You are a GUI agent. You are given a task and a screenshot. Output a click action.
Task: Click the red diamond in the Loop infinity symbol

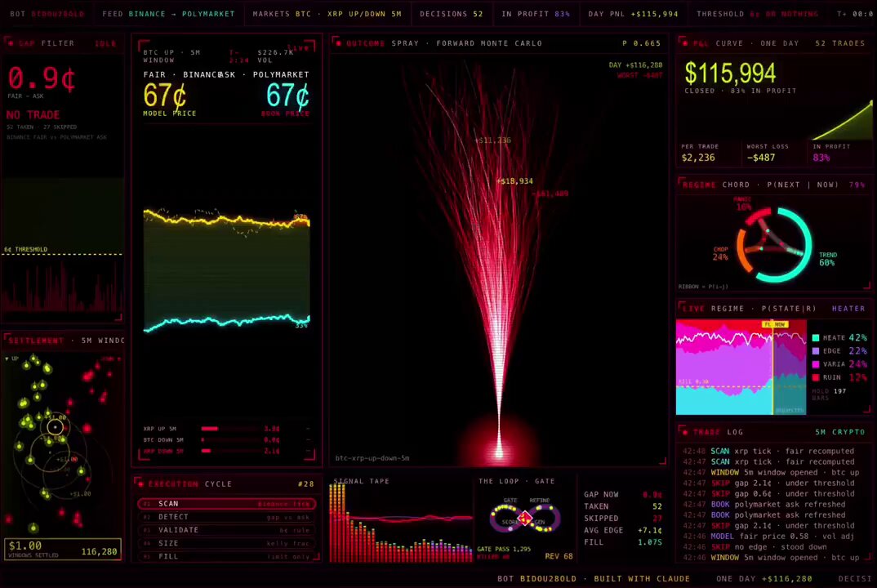[524, 519]
